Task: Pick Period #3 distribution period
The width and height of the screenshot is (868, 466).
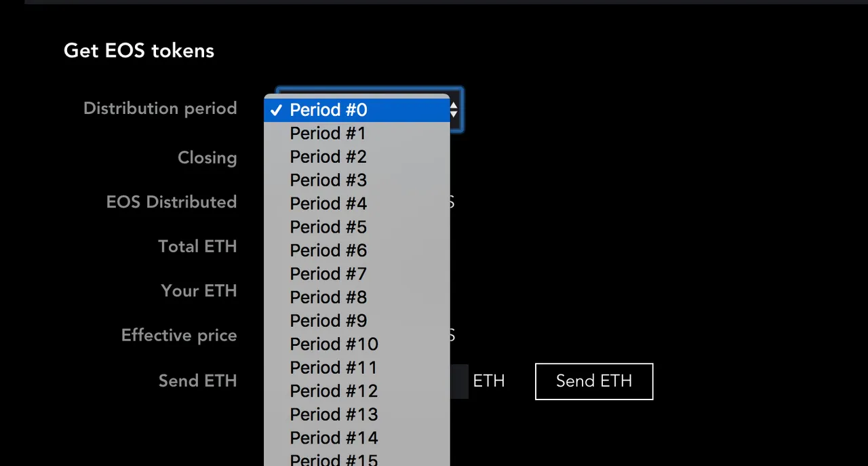Action: (x=328, y=180)
